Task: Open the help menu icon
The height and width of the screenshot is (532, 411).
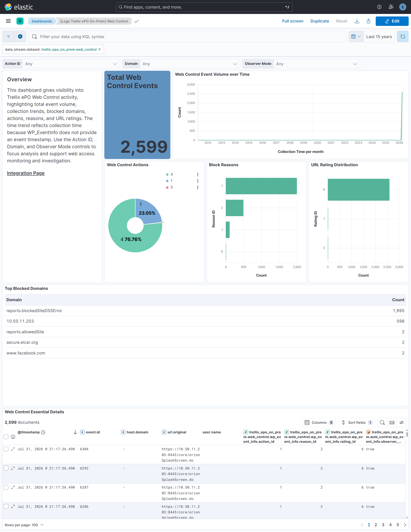Action: click(x=379, y=7)
